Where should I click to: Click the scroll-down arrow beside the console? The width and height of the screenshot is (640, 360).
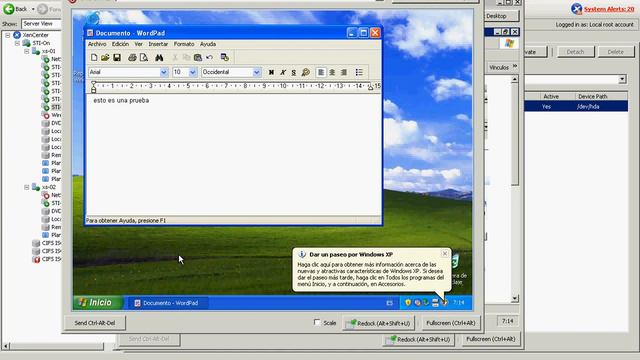[x=515, y=298]
